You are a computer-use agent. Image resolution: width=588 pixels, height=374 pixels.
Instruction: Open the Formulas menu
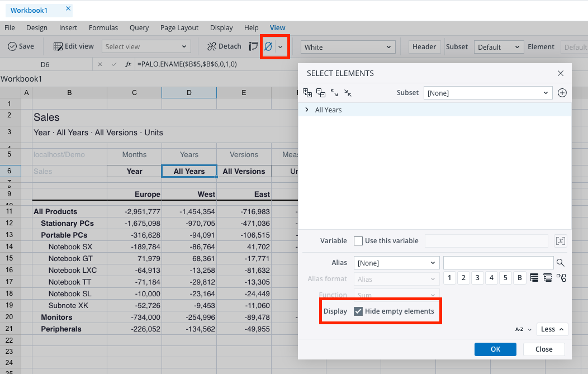tap(103, 28)
